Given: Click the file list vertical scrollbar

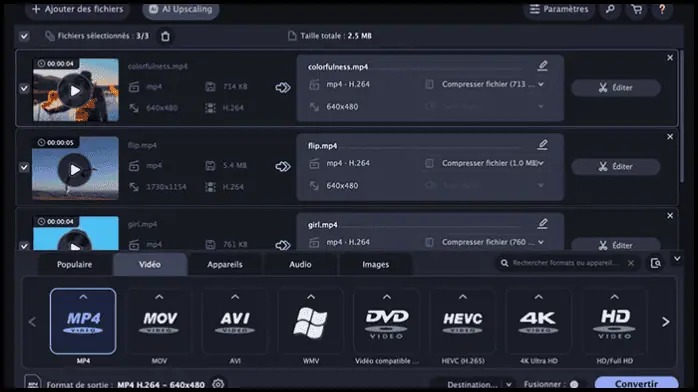Looking at the screenshot, I should click(x=682, y=116).
